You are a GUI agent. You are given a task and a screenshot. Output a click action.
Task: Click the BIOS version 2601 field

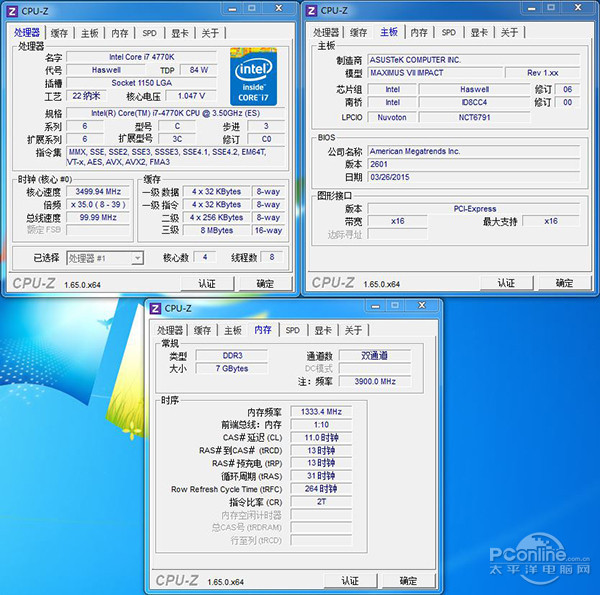(474, 164)
